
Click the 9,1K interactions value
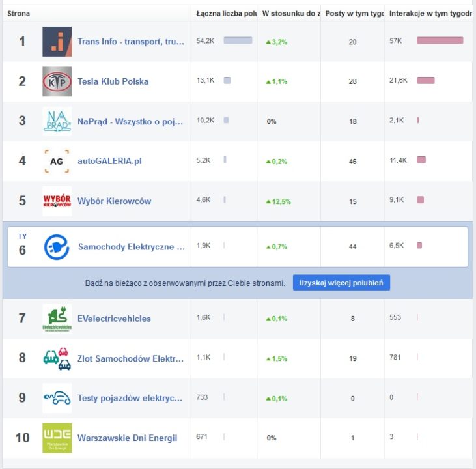tap(397, 200)
